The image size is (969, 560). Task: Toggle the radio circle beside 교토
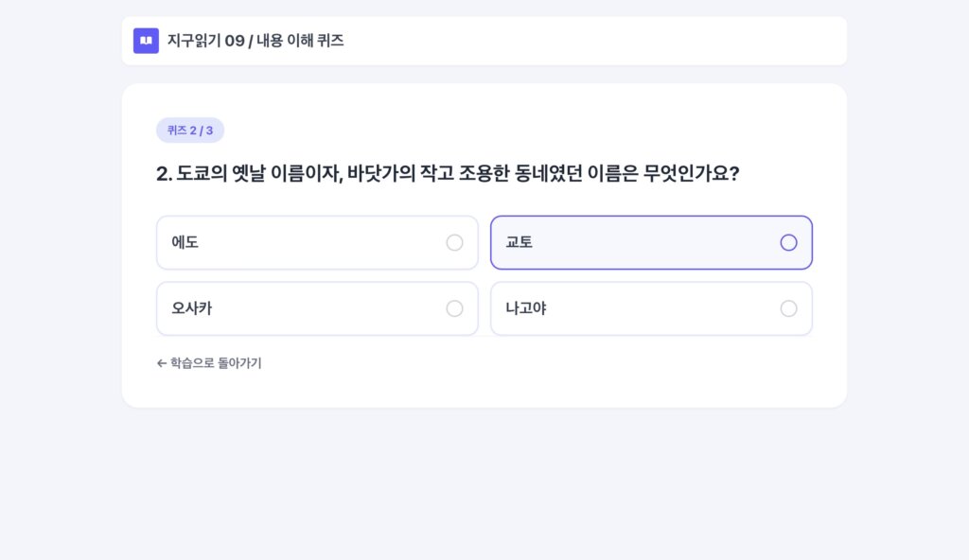pyautogui.click(x=788, y=243)
